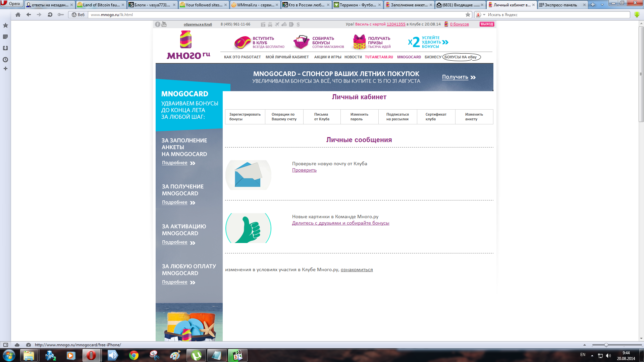
Task: Open the Opera sidebar notes icon
Action: click(5, 37)
